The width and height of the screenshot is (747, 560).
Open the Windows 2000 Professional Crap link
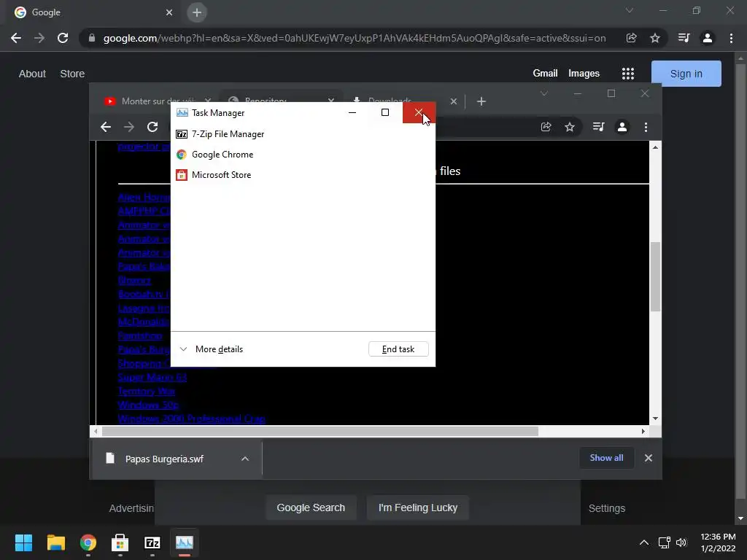(192, 419)
